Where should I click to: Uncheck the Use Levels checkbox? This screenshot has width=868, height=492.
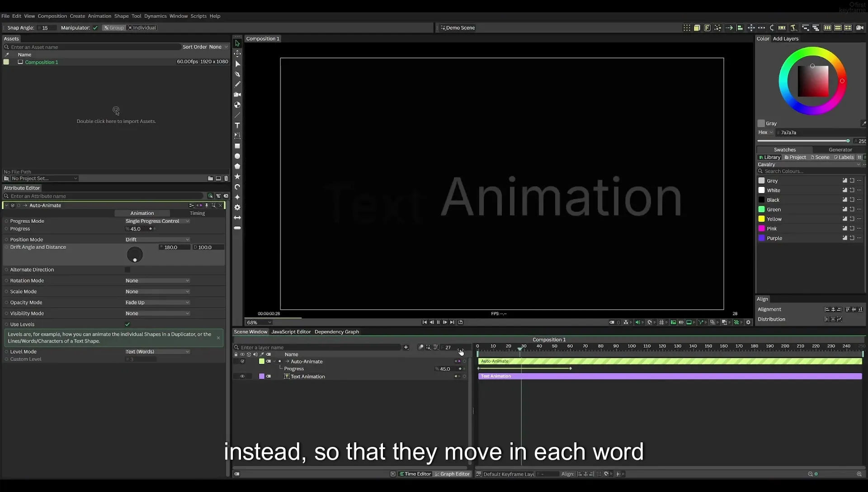(x=127, y=324)
